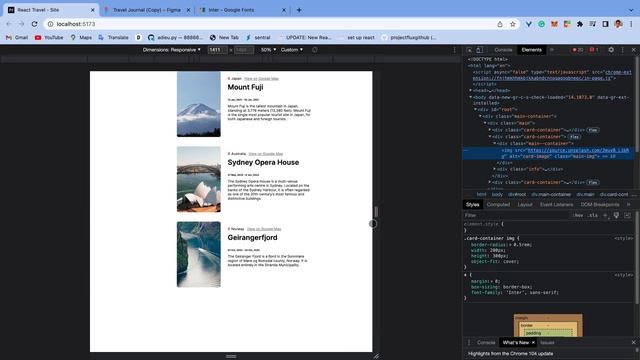Go back to the previous page

tap(9, 24)
